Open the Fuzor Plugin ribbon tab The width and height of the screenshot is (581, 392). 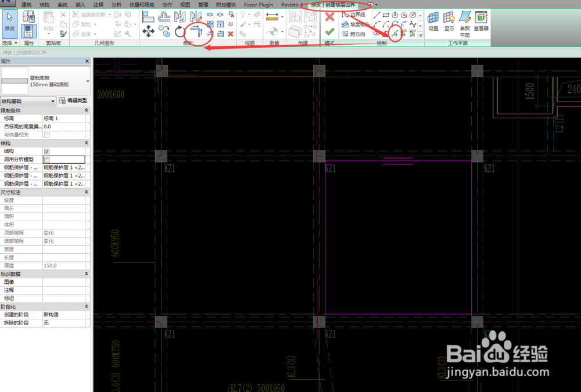tap(259, 5)
